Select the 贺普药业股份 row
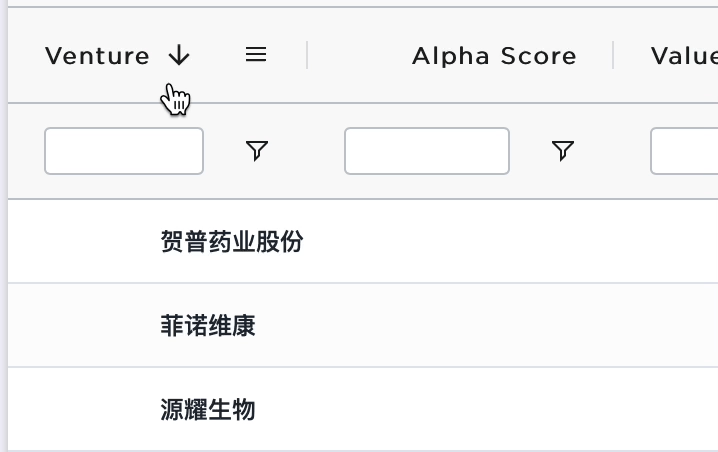The height and width of the screenshot is (452, 718). click(363, 241)
